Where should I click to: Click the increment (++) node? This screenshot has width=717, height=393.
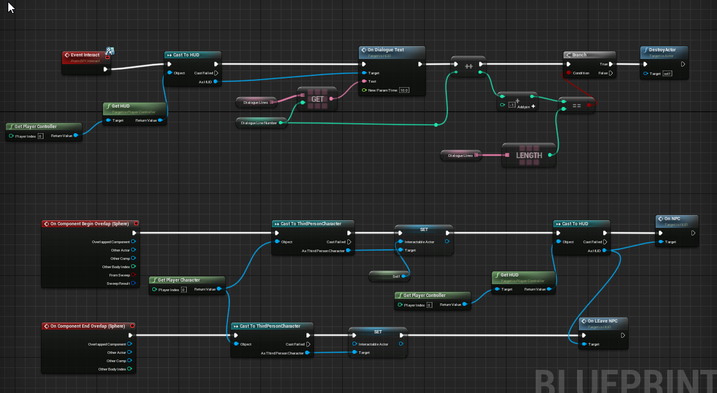468,66
